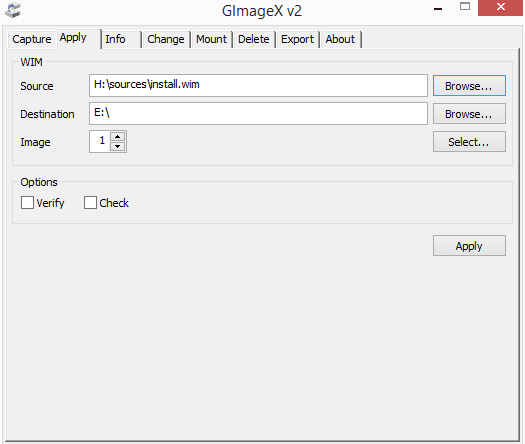The width and height of the screenshot is (525, 444).
Task: Close the GImageX window
Action: (501, 8)
